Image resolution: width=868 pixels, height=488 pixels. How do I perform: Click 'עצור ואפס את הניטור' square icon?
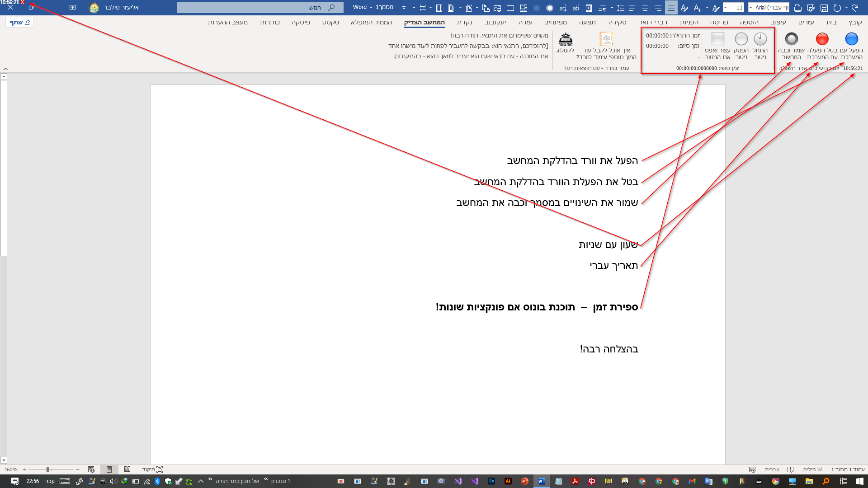718,39
